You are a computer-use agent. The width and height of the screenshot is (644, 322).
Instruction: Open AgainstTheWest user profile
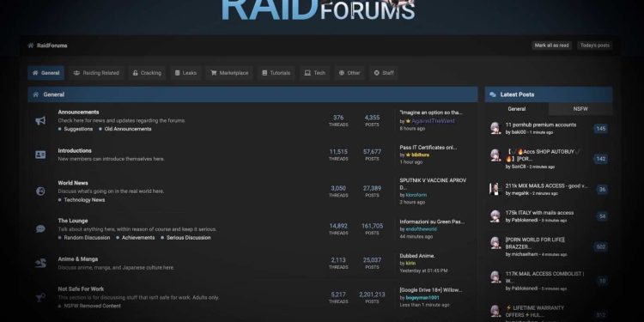click(x=433, y=121)
